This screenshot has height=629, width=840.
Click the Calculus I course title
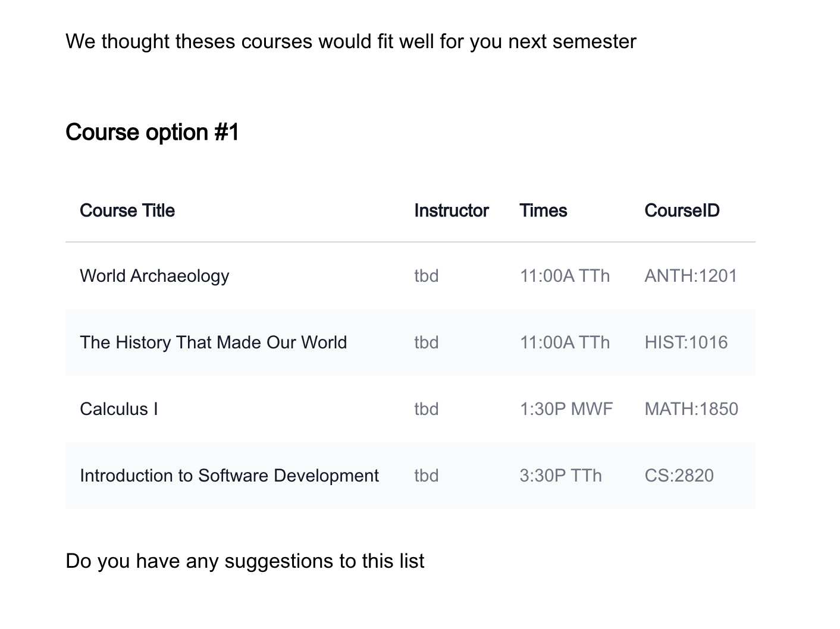pos(119,409)
